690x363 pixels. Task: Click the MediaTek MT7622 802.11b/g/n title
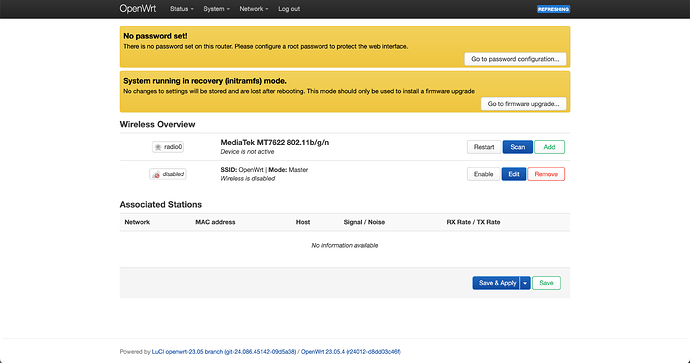tap(275, 143)
